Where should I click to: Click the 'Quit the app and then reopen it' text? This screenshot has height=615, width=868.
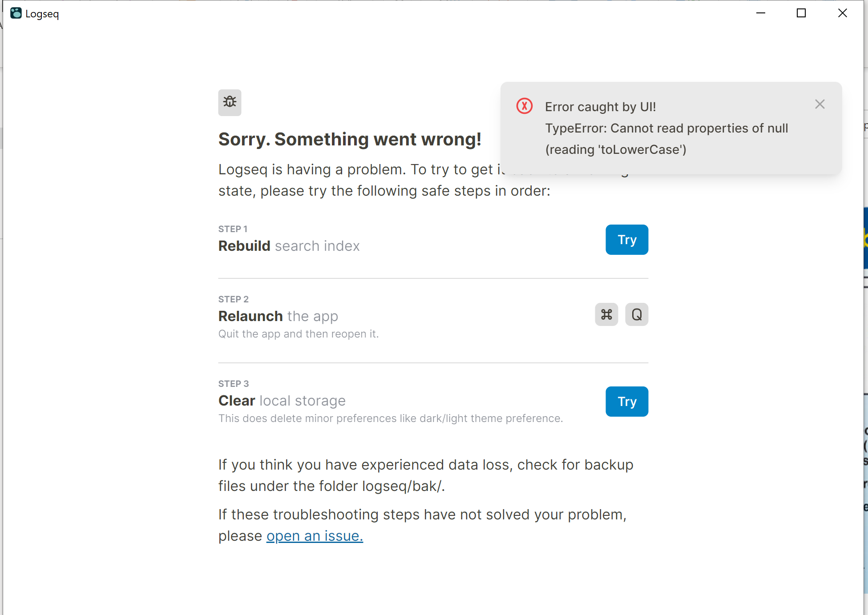coord(299,334)
